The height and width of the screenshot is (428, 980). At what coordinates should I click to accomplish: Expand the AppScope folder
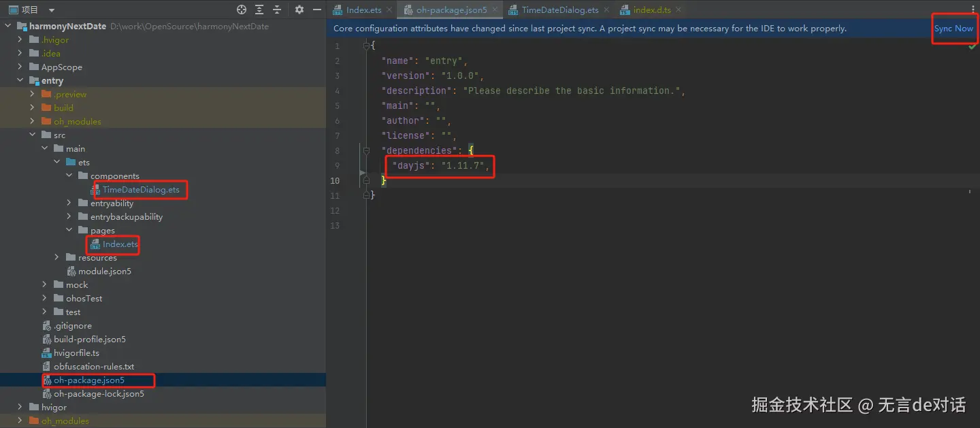[20, 67]
